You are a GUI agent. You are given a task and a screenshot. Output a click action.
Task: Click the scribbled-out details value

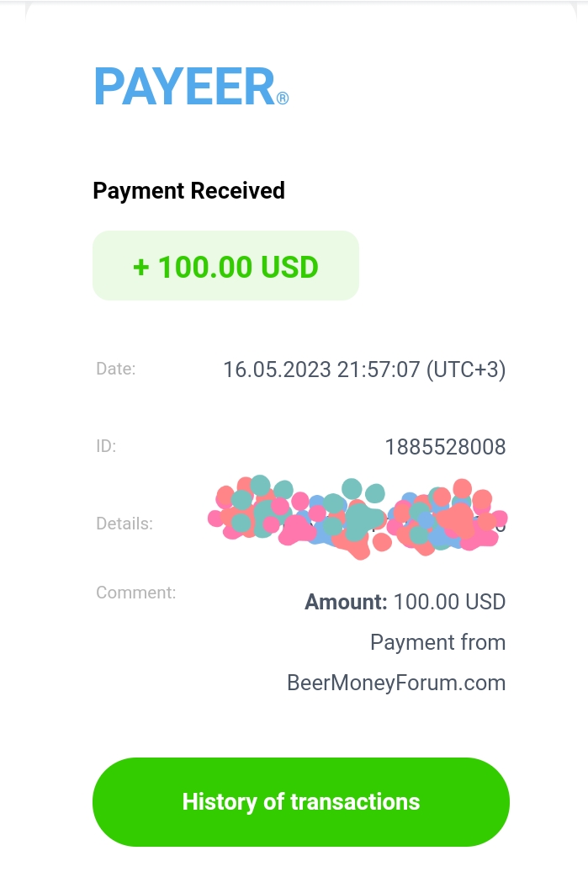tap(358, 516)
